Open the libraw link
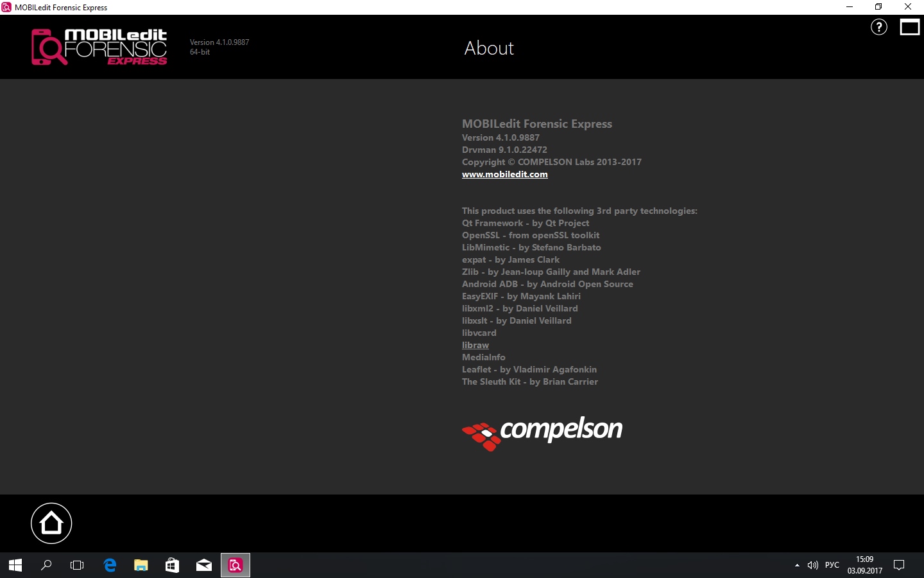 (x=475, y=345)
